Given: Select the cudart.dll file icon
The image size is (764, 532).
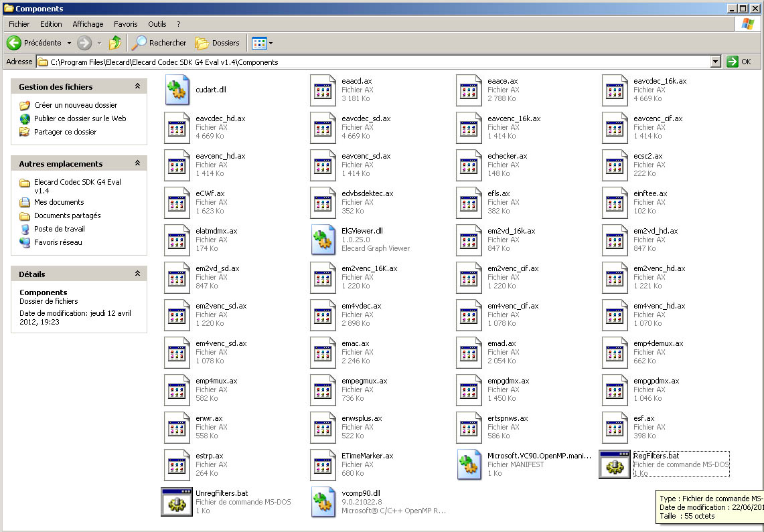Looking at the screenshot, I should (177, 90).
